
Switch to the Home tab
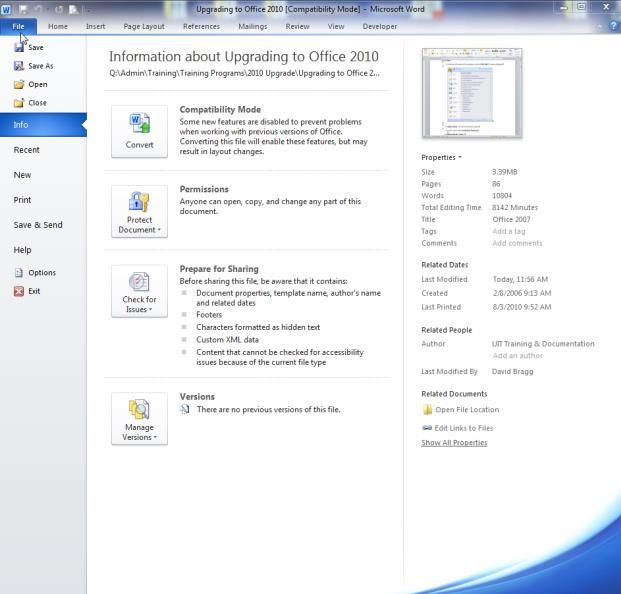(58, 26)
